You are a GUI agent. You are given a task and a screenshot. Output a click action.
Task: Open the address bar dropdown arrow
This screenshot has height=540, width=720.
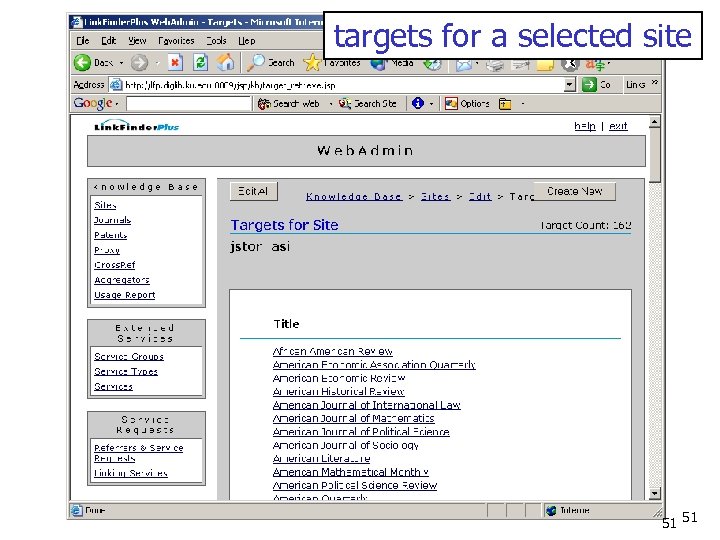tap(569, 84)
